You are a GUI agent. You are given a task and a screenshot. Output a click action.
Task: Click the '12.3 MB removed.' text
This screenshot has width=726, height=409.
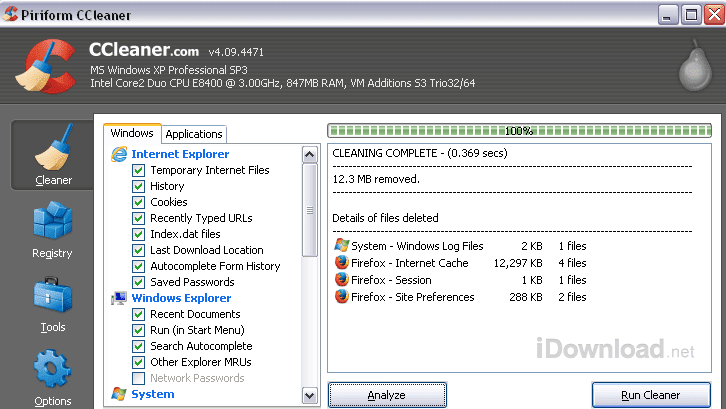click(376, 179)
